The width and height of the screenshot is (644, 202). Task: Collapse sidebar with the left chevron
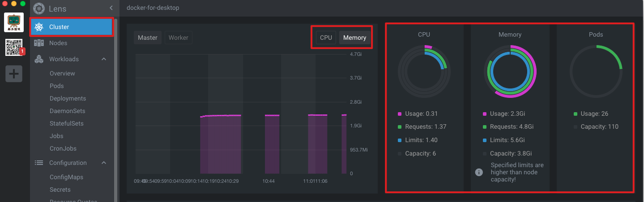(x=111, y=8)
